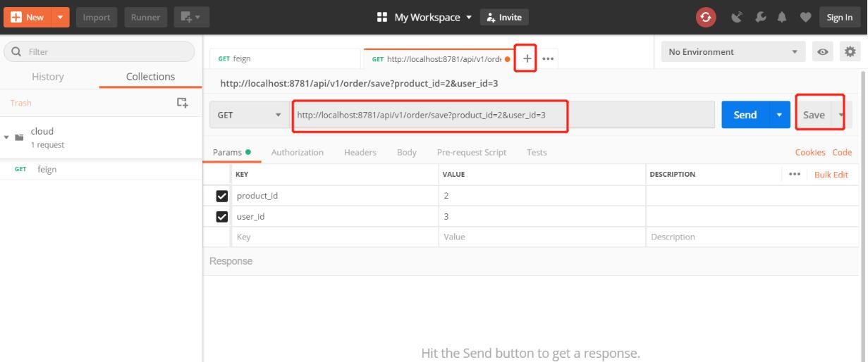This screenshot has height=362, width=868.
Task: Open the feign request in sidebar
Action: tap(101, 169)
